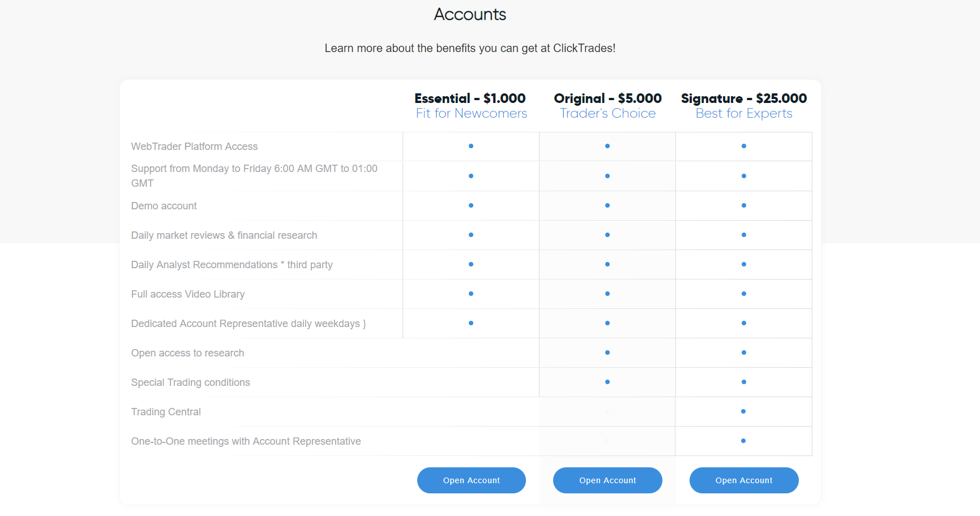Click Original dot for Dedicated Account Representative
Viewport: 980px width, 516px height.
pyautogui.click(x=607, y=323)
